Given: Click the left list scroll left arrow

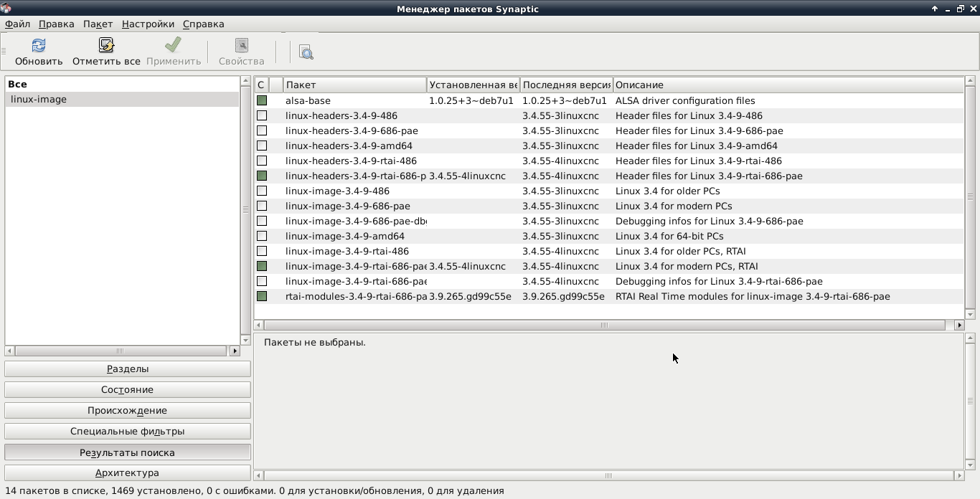Looking at the screenshot, I should [x=9, y=351].
